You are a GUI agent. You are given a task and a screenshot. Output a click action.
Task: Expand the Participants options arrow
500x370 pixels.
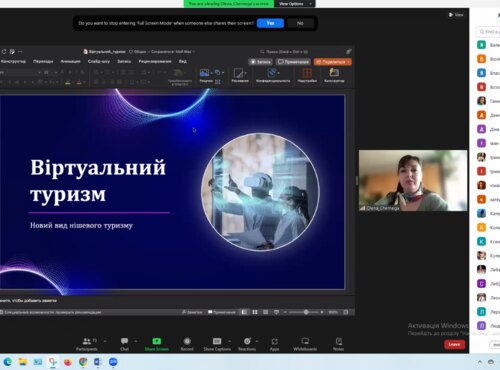(105, 341)
